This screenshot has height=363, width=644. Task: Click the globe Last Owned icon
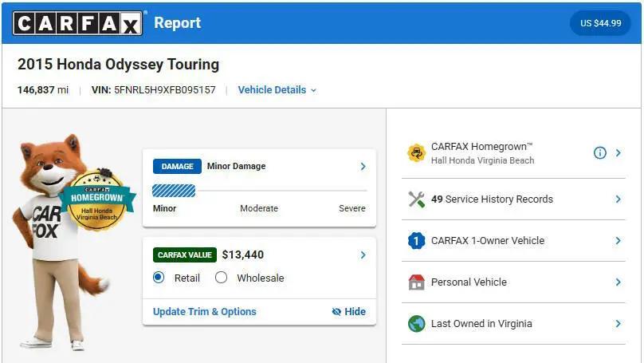417,324
